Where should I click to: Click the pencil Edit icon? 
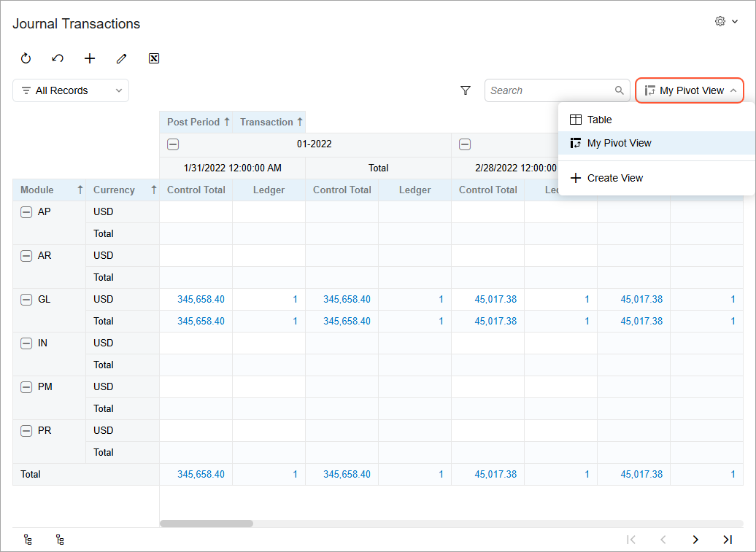tap(122, 58)
